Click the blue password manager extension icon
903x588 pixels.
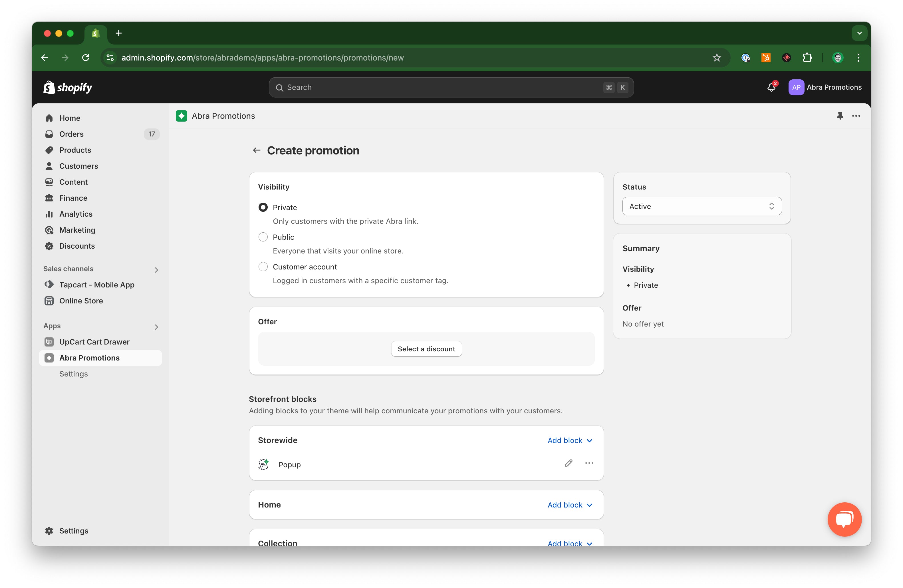point(745,58)
